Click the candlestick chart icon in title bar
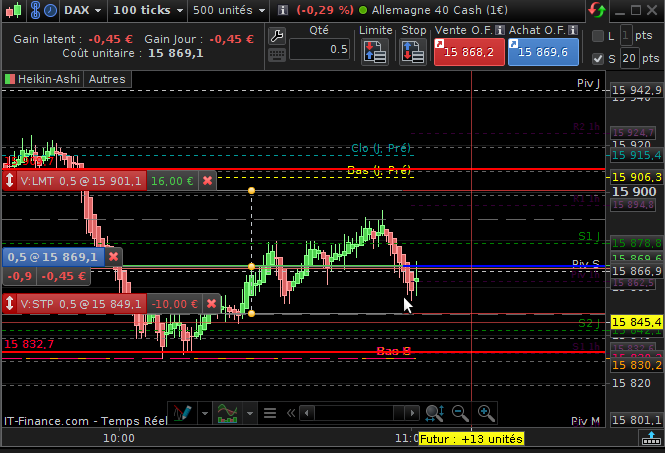 point(13,10)
